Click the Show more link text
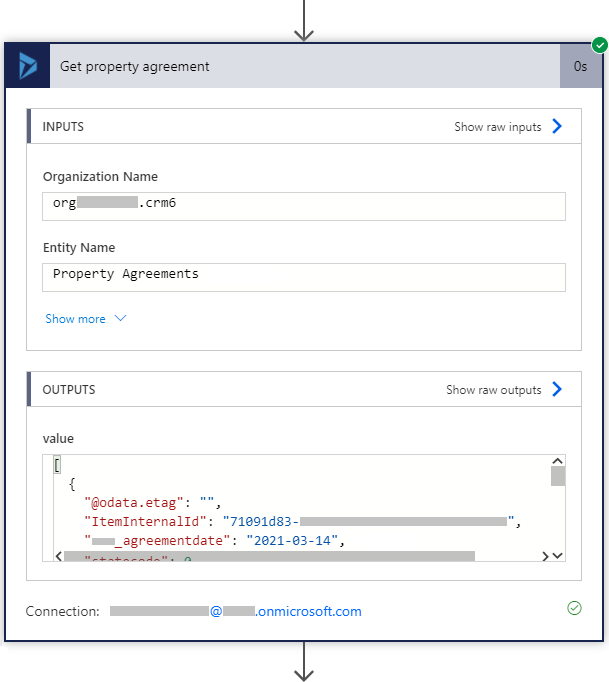This screenshot has width=609, height=682. (x=75, y=319)
